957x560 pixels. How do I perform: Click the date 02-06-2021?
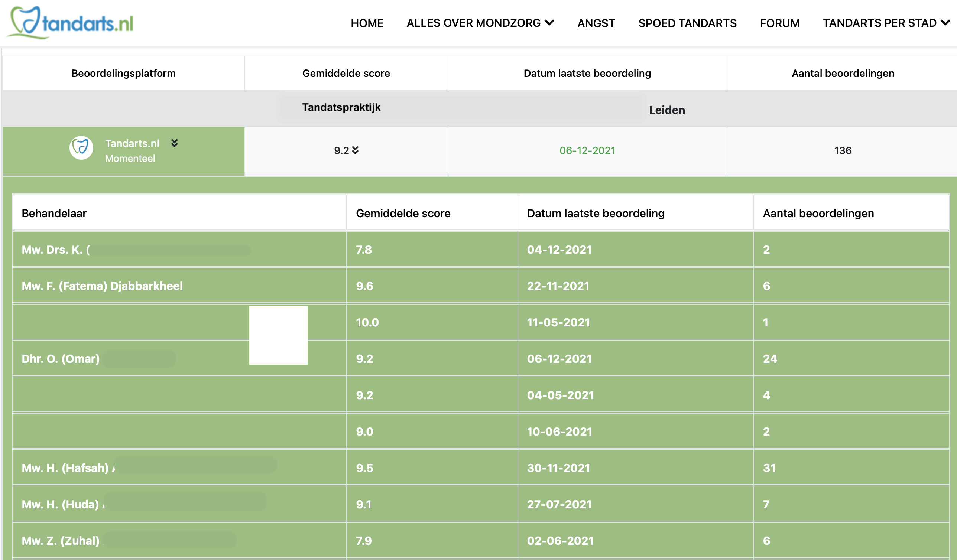[560, 541]
